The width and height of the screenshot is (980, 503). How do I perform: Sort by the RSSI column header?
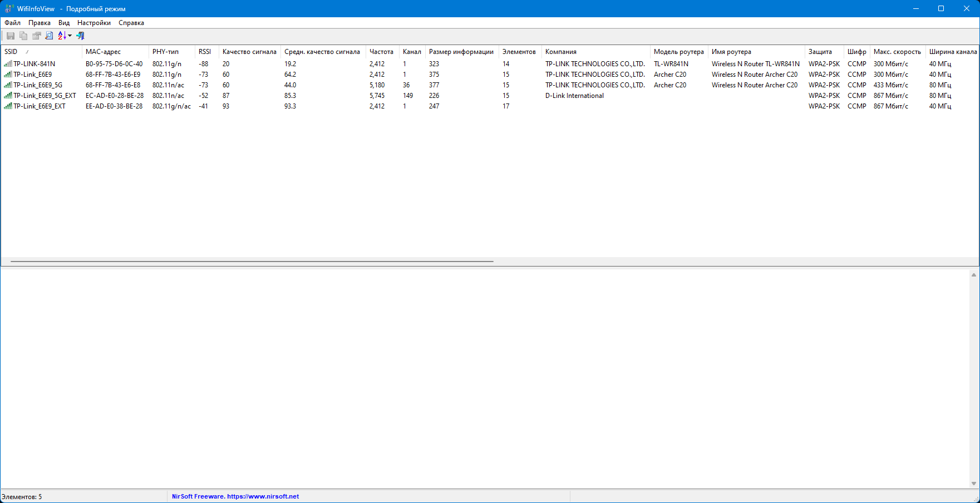pyautogui.click(x=205, y=52)
